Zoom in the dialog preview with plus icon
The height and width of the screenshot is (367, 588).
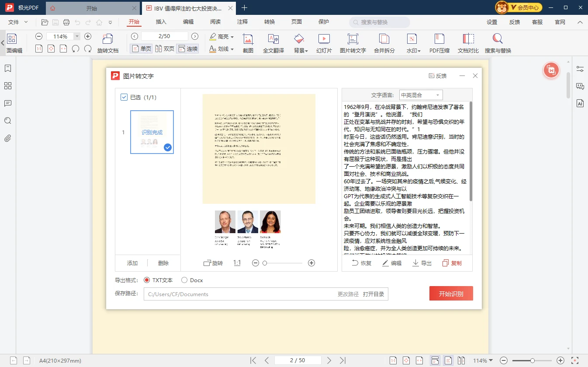311,263
